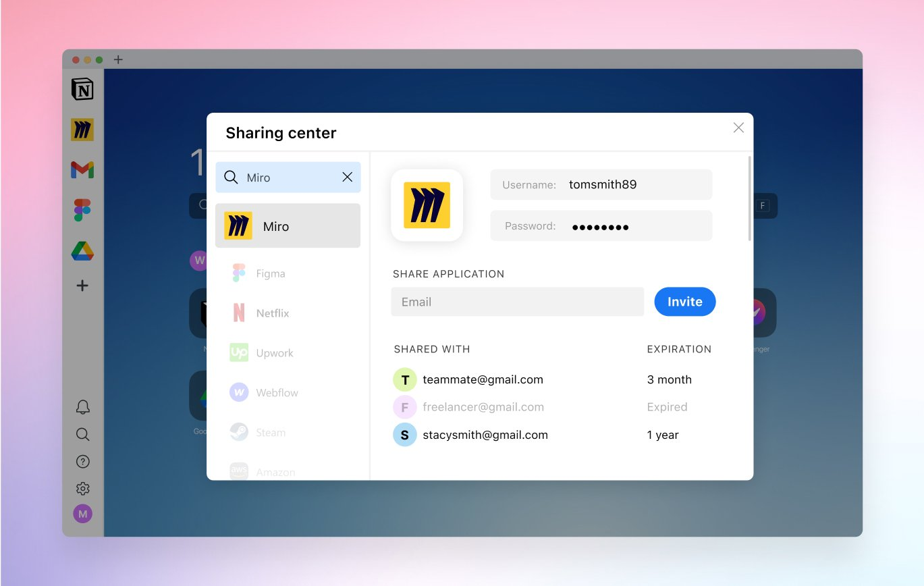Click the Expired expiration value
The height and width of the screenshot is (586, 924).
(667, 407)
